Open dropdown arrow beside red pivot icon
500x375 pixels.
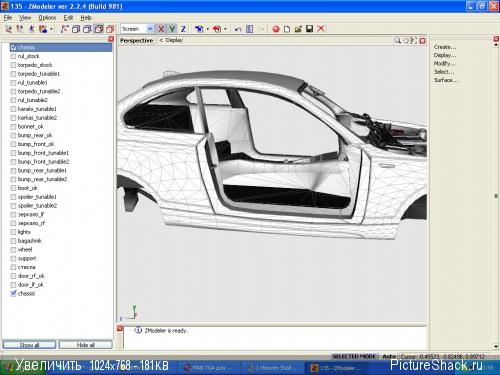click(x=226, y=29)
